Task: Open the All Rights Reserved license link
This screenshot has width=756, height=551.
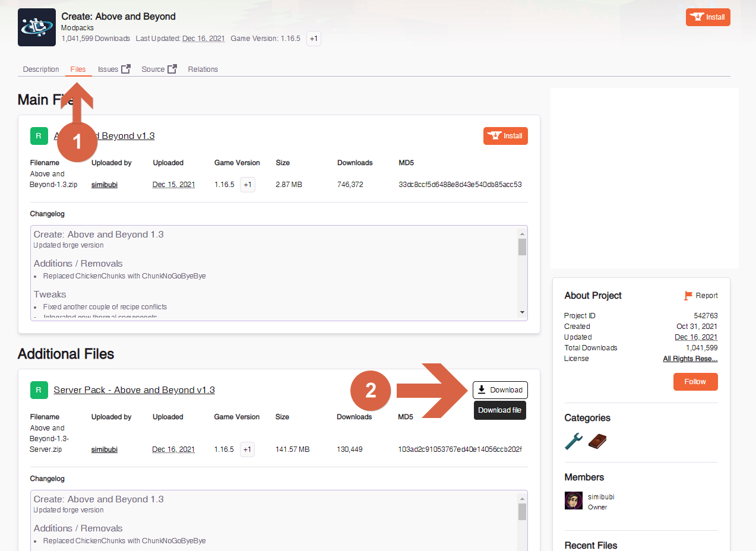Action: tap(690, 359)
